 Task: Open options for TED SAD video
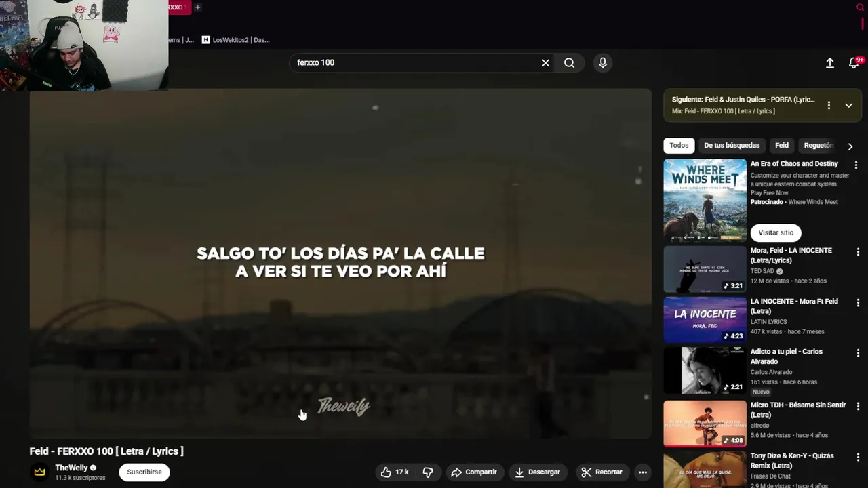click(857, 251)
